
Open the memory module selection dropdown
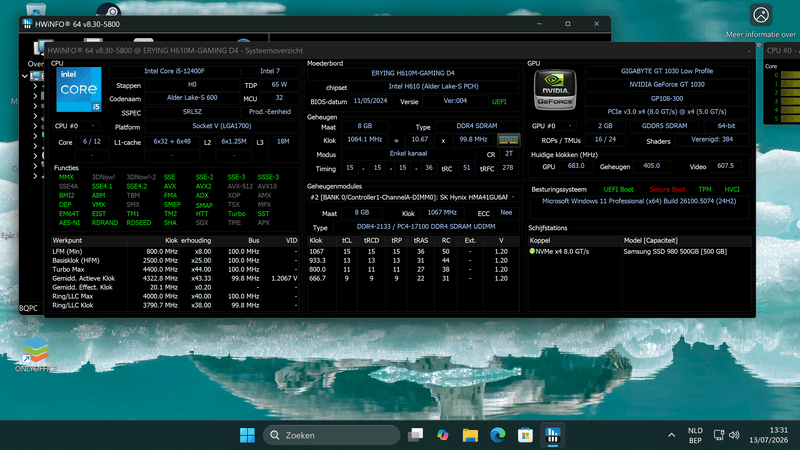[x=413, y=197]
